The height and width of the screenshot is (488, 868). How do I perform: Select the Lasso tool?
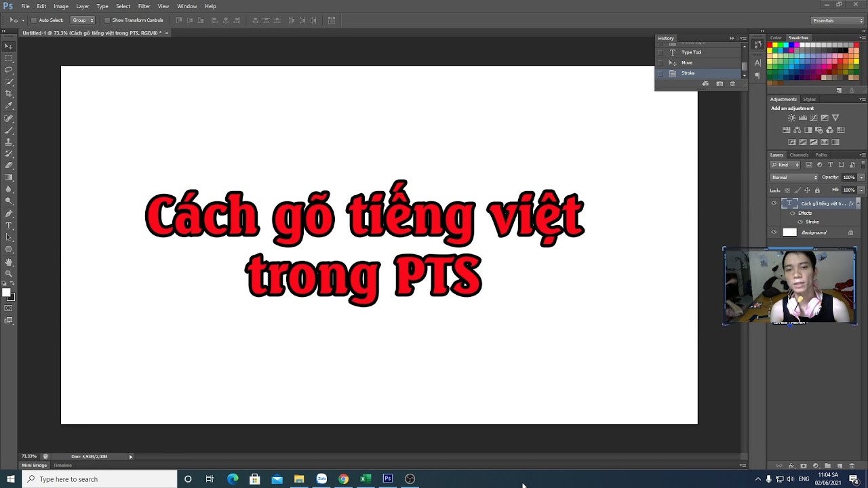click(8, 70)
